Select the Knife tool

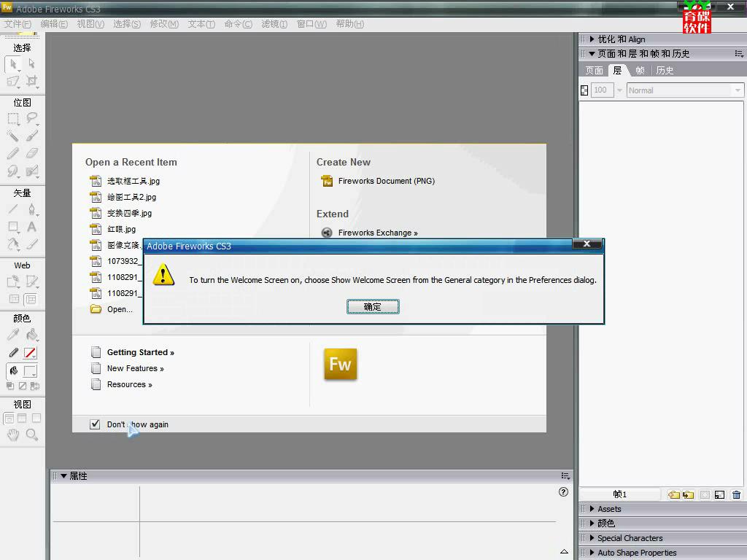point(31,244)
